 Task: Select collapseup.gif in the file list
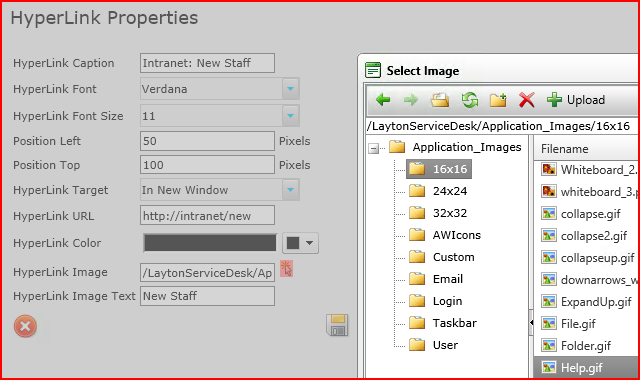point(588,258)
